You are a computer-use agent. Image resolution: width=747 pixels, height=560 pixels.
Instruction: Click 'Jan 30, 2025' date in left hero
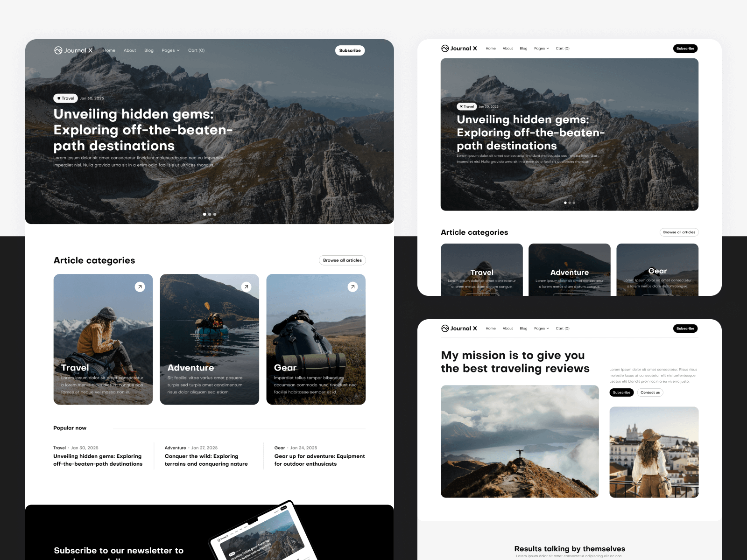[x=92, y=98]
